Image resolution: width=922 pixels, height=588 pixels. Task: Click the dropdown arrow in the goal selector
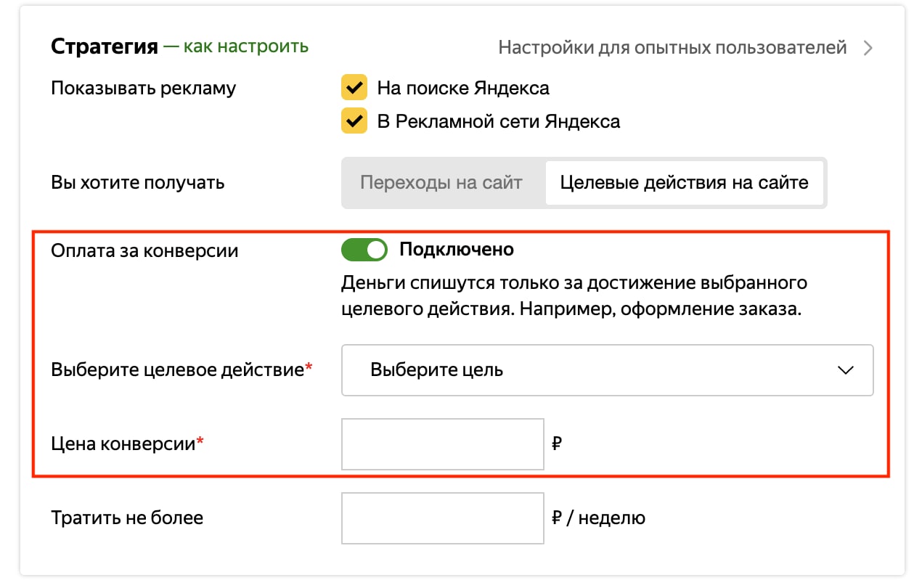coord(845,370)
